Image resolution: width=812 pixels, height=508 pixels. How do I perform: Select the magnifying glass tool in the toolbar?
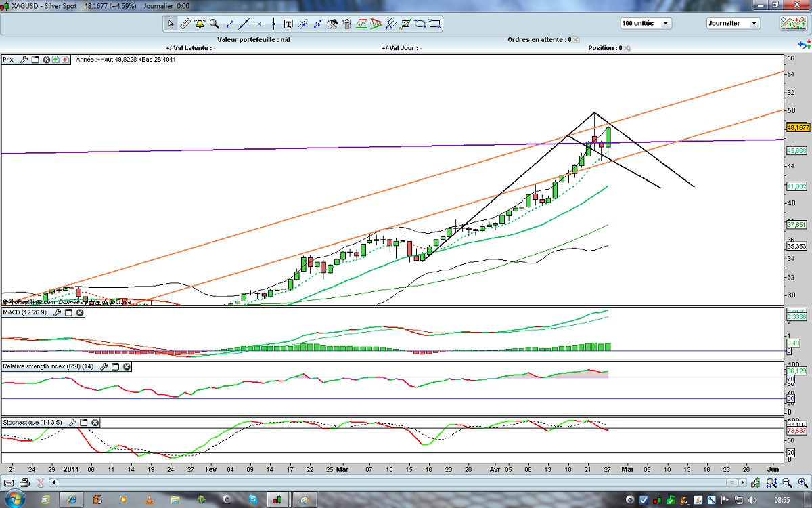click(x=215, y=24)
